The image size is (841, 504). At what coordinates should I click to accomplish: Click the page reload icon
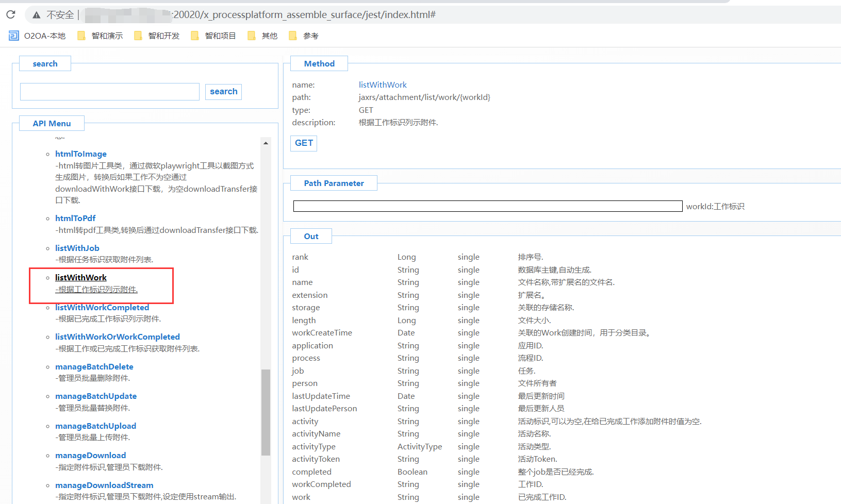(10, 14)
